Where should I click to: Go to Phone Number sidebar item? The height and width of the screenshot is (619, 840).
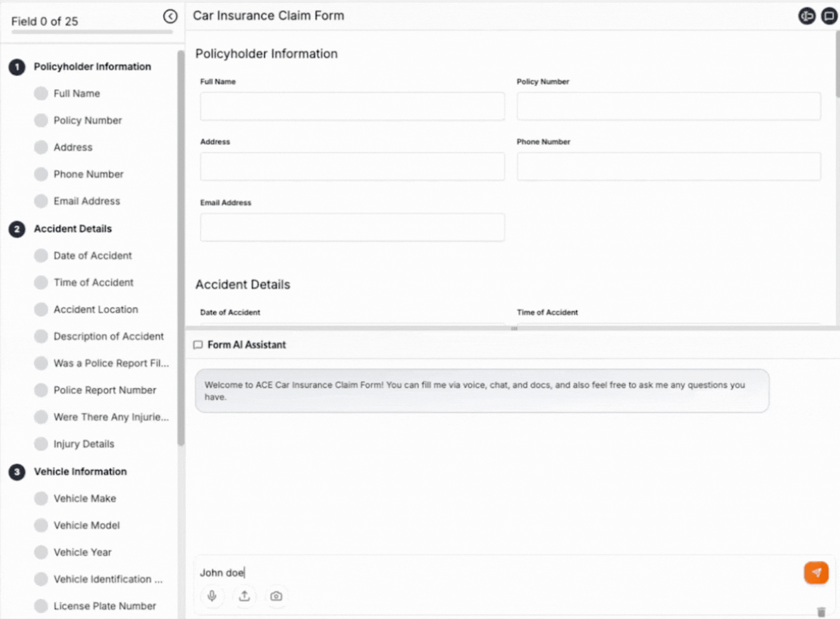point(79,174)
